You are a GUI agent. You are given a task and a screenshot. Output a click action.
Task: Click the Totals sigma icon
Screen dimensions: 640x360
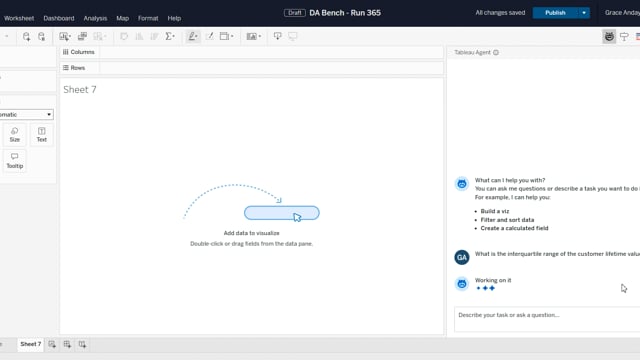point(169,36)
